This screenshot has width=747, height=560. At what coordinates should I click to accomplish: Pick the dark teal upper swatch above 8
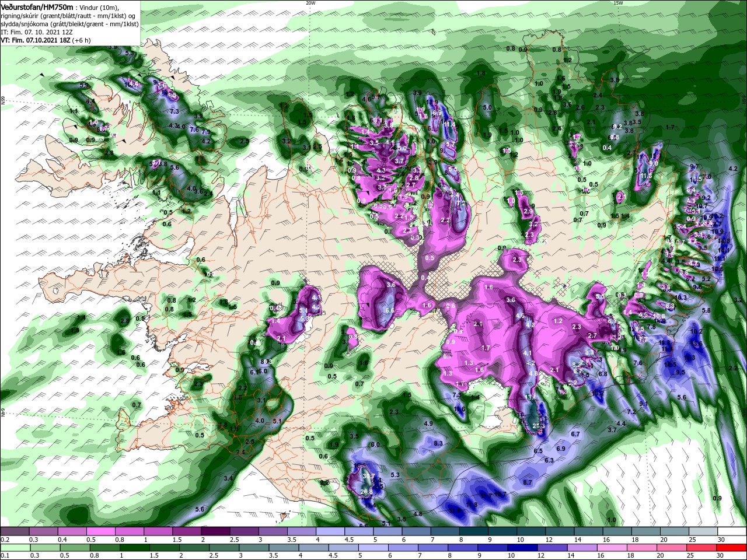point(474,531)
